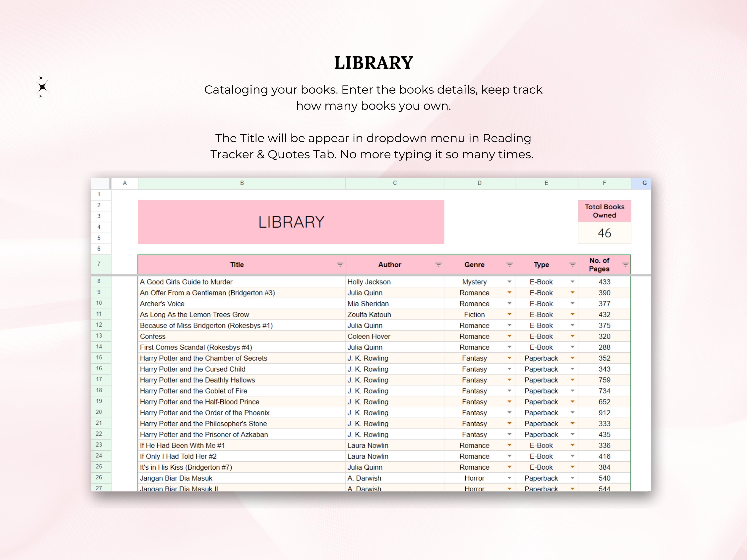Viewport: 747px width, 560px height.
Task: Open the No. of Pages filter icon
Action: pos(625,265)
